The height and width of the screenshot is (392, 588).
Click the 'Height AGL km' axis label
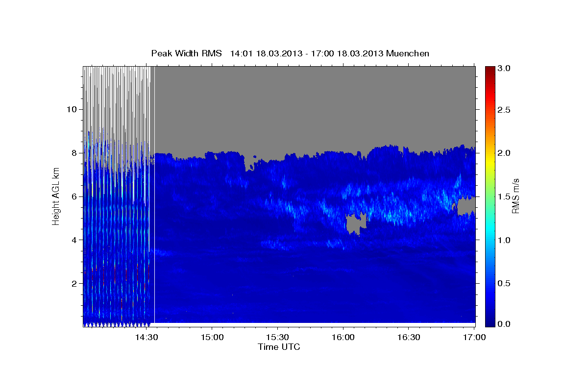pyautogui.click(x=56, y=196)
